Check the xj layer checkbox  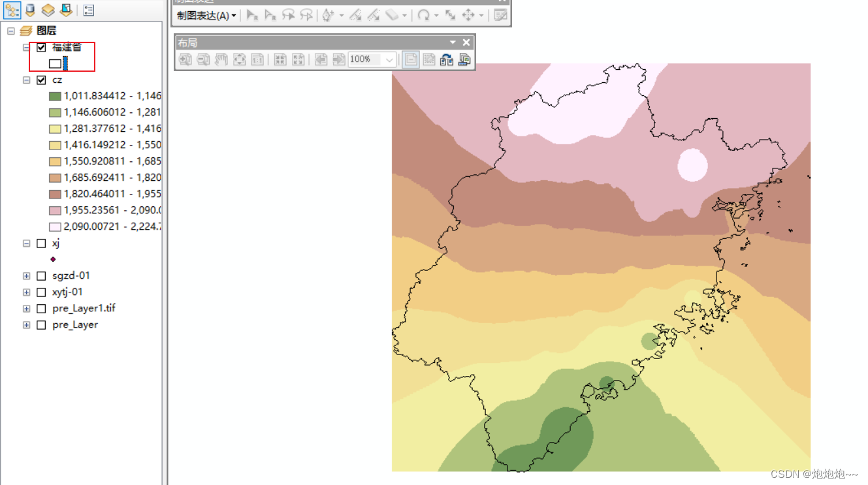pos(42,243)
